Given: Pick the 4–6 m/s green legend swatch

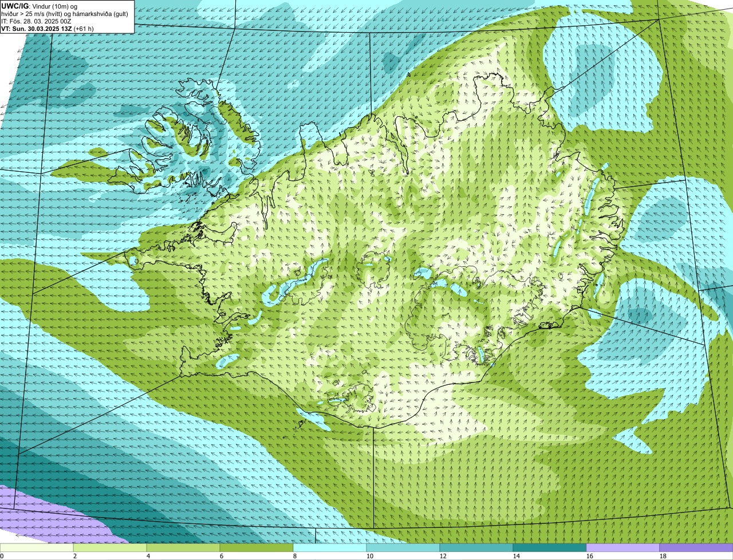Looking at the screenshot, I should [183, 547].
